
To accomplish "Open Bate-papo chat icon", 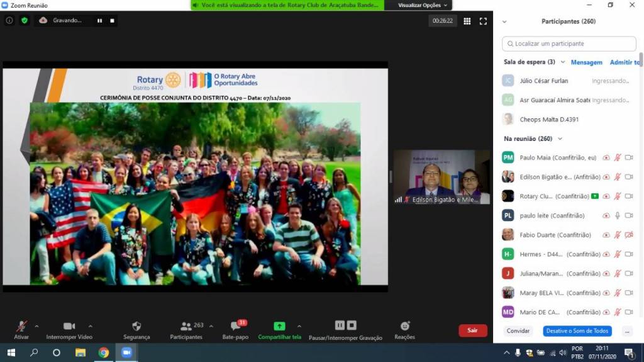I will (236, 326).
